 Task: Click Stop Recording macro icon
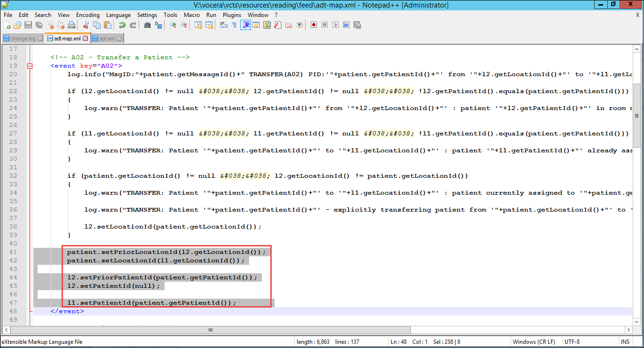coord(324,25)
